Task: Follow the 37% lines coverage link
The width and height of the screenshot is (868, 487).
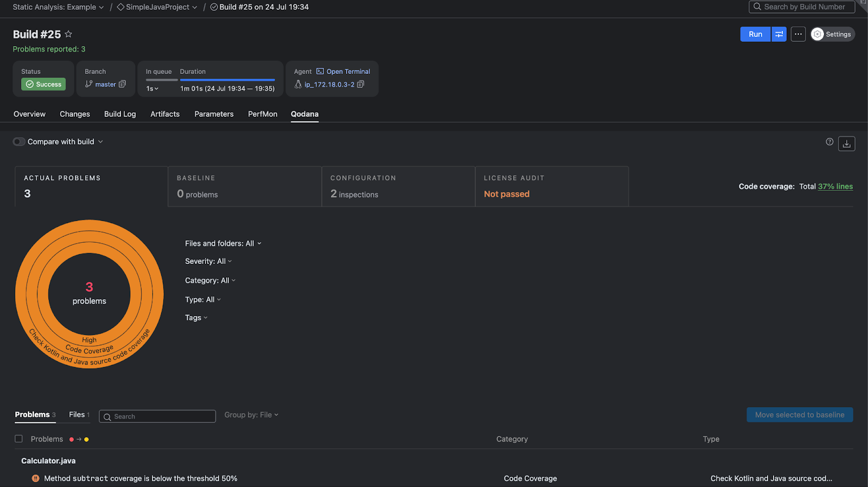Action: pos(835,186)
